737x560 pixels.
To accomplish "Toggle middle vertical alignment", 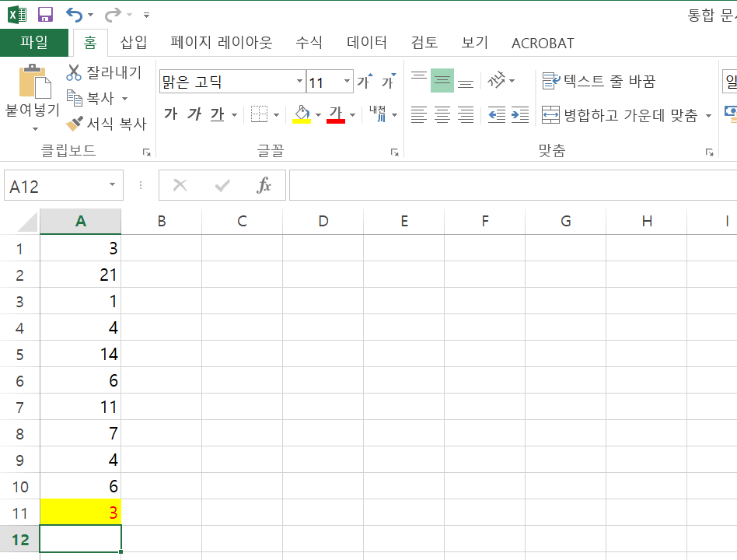I will pyautogui.click(x=442, y=80).
